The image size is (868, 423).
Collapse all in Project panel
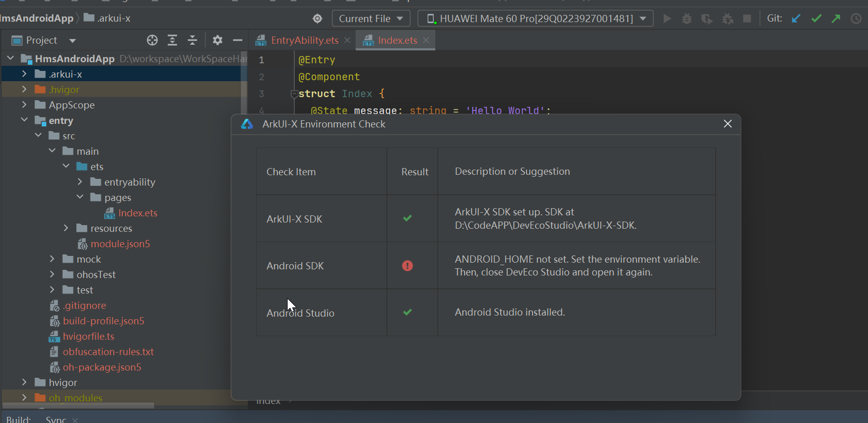coord(192,40)
